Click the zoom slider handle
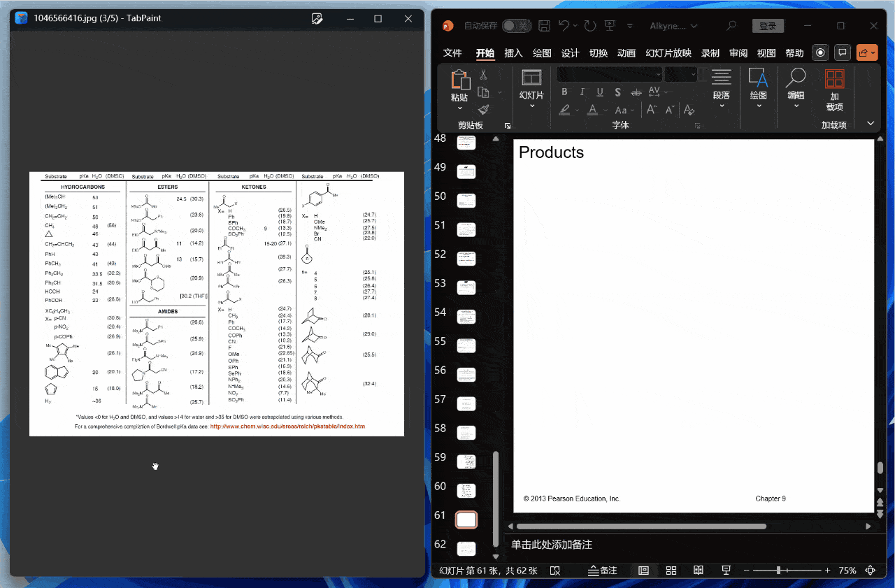 point(778,571)
